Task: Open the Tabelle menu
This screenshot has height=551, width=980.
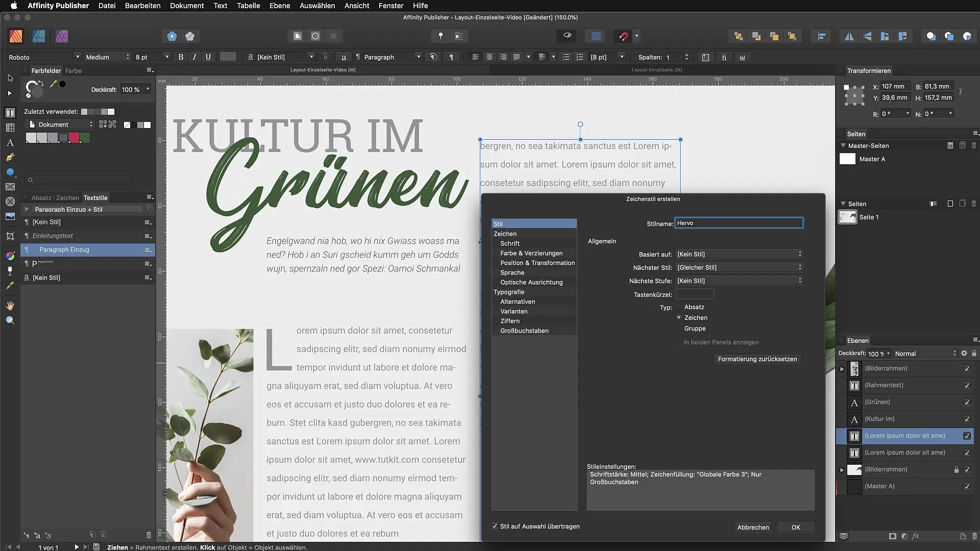Action: point(248,6)
